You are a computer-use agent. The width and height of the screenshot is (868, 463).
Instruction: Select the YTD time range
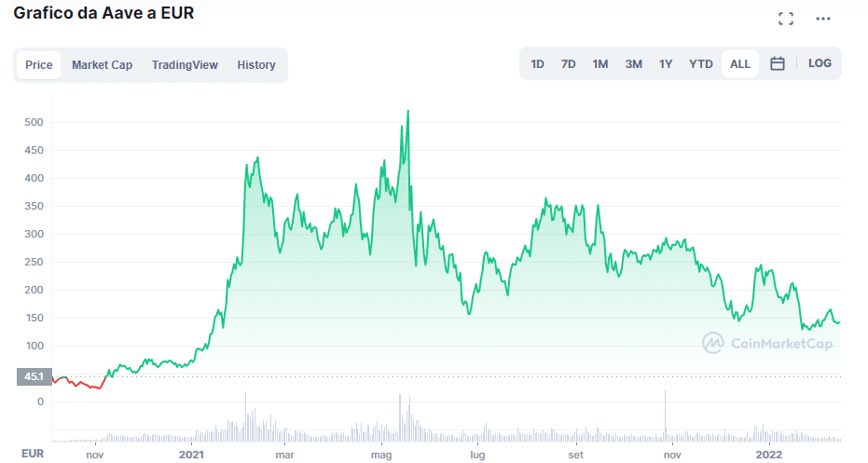tap(701, 64)
